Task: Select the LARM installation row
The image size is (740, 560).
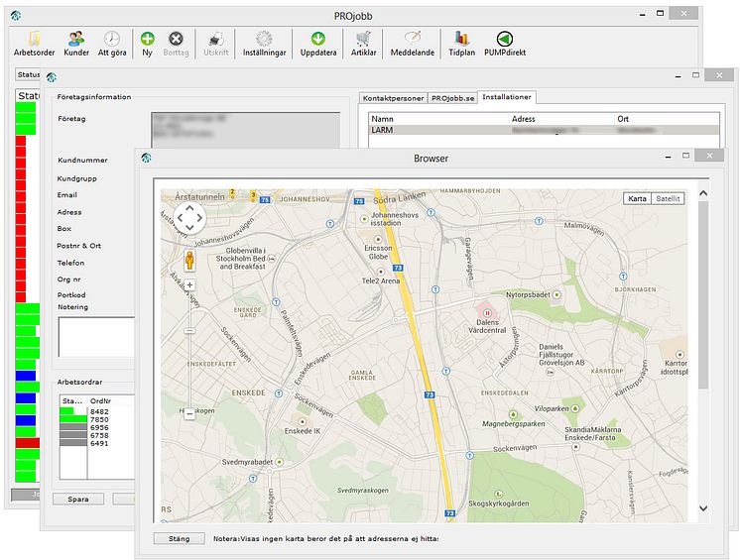Action: tap(544, 130)
